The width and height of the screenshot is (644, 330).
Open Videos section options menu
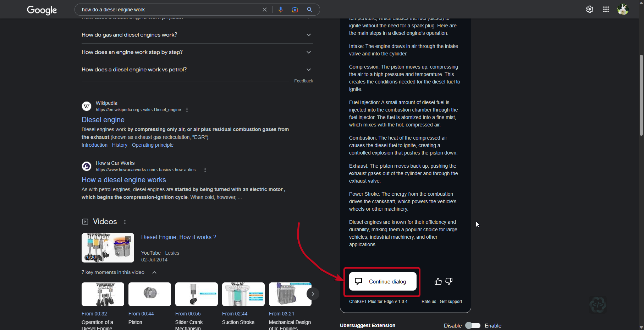[125, 222]
